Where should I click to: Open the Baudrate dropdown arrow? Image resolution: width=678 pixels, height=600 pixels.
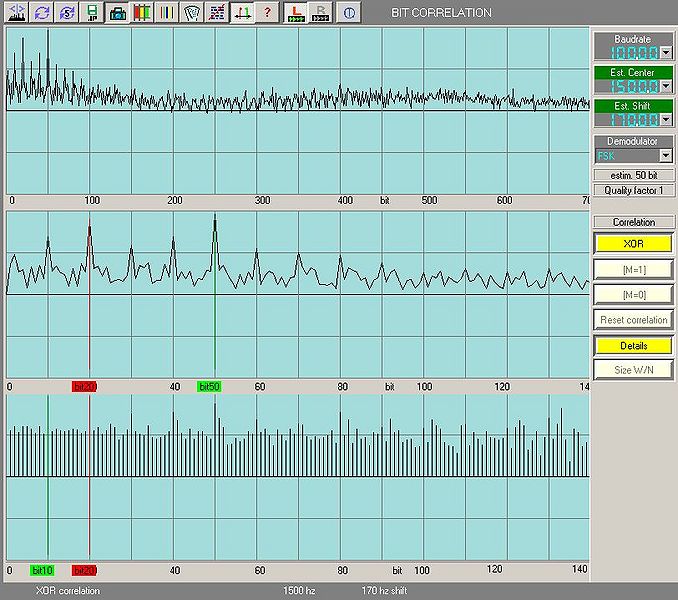(x=666, y=53)
